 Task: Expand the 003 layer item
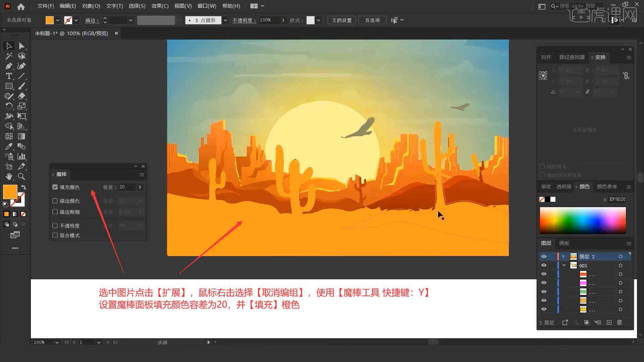click(x=564, y=265)
